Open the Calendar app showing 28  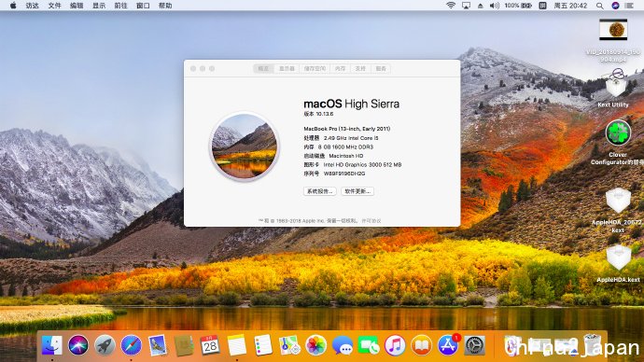coord(210,345)
